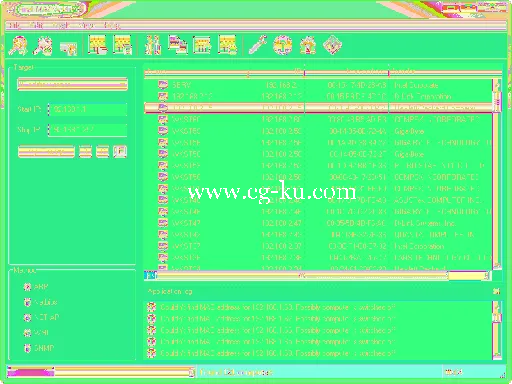Click into the Start IP field

point(87,109)
